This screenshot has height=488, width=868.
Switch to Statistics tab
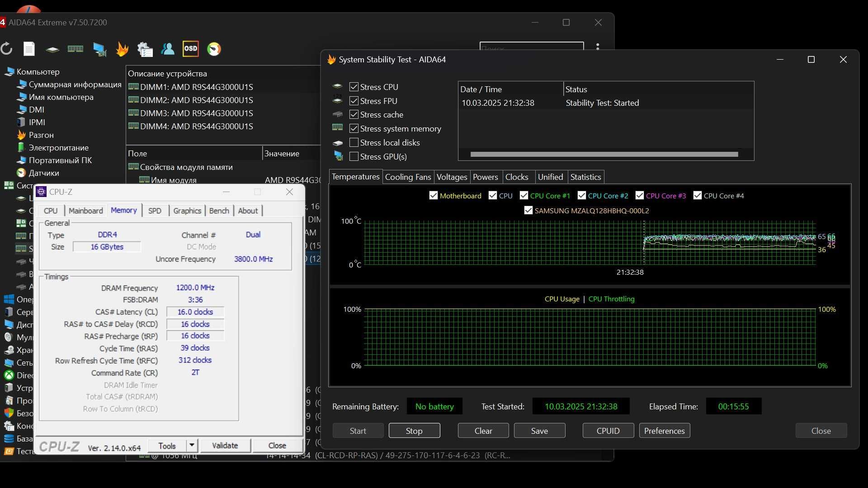(585, 177)
